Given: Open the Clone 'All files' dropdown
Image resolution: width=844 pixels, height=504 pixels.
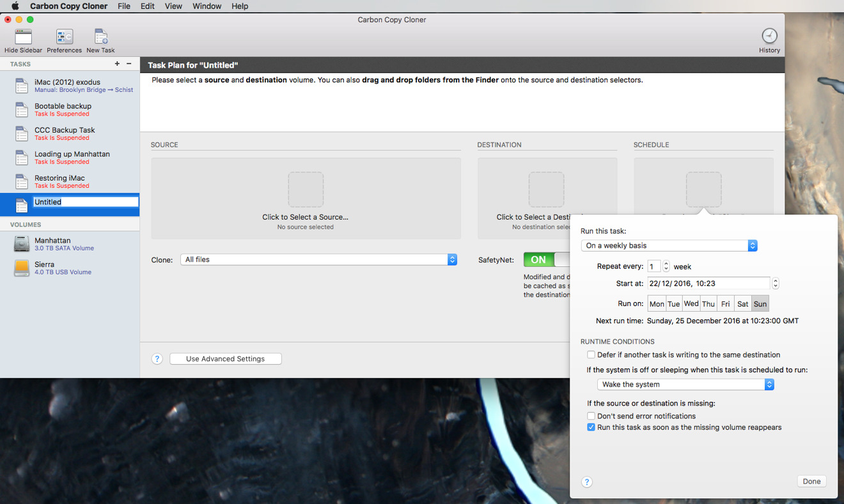Looking at the screenshot, I should tap(318, 259).
